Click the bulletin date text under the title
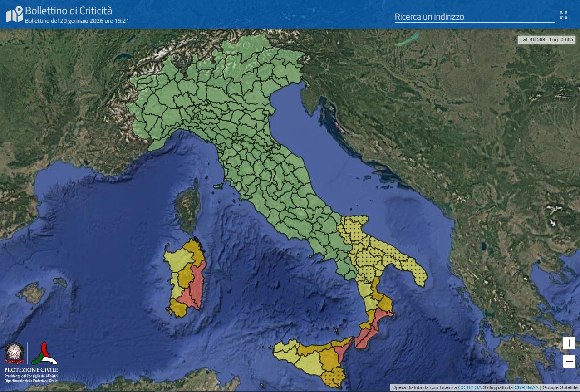 click(75, 20)
